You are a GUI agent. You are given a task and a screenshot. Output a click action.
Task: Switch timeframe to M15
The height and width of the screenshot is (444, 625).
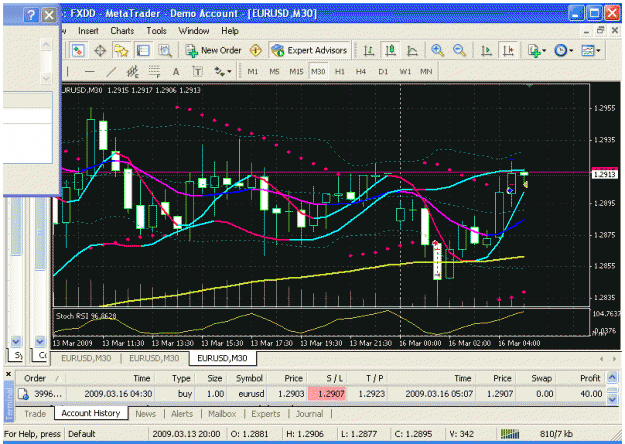click(296, 72)
